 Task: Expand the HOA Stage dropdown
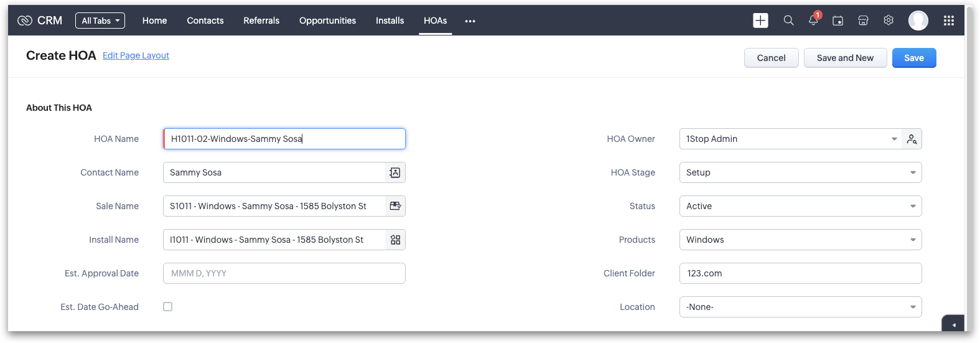click(x=800, y=172)
